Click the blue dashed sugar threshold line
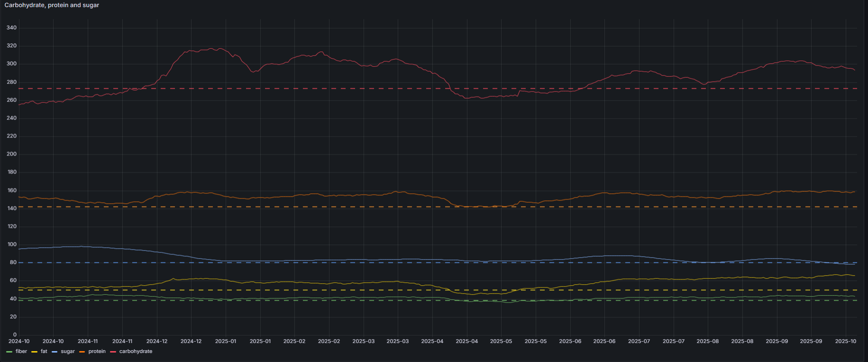868x362 pixels. click(284, 262)
